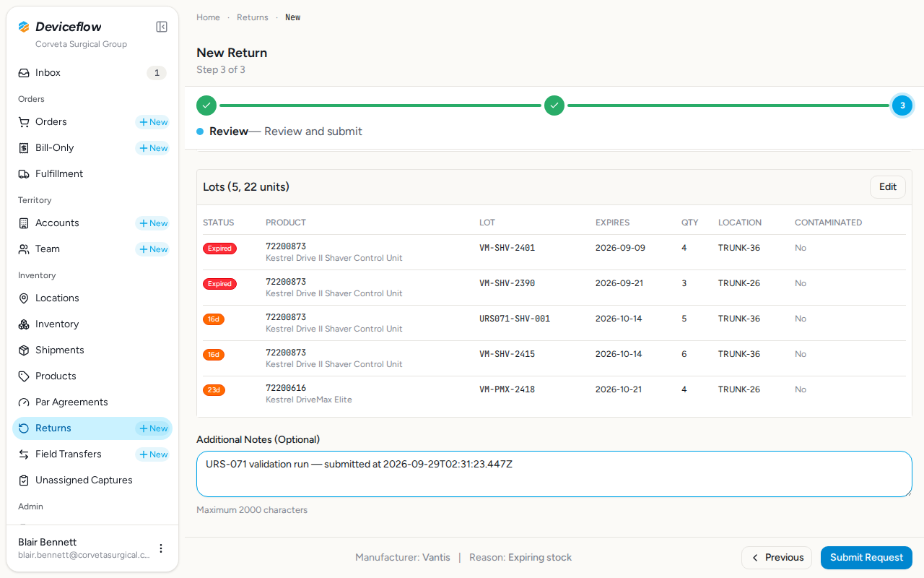Open Accounts building icon
The width and height of the screenshot is (924, 578).
24,223
